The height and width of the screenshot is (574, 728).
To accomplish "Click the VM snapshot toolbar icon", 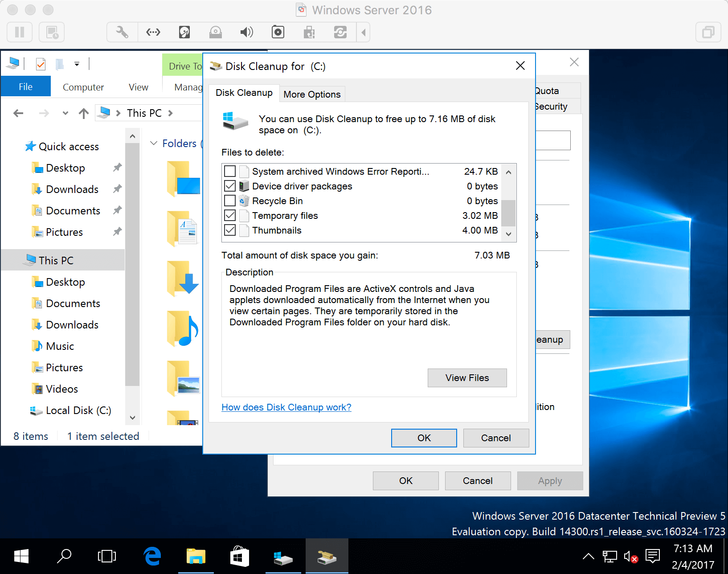I will point(52,32).
